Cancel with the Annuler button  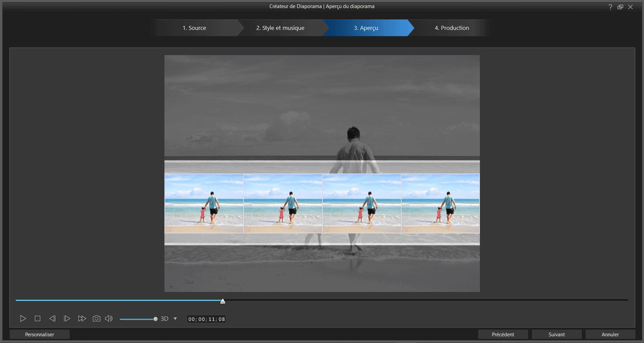610,334
